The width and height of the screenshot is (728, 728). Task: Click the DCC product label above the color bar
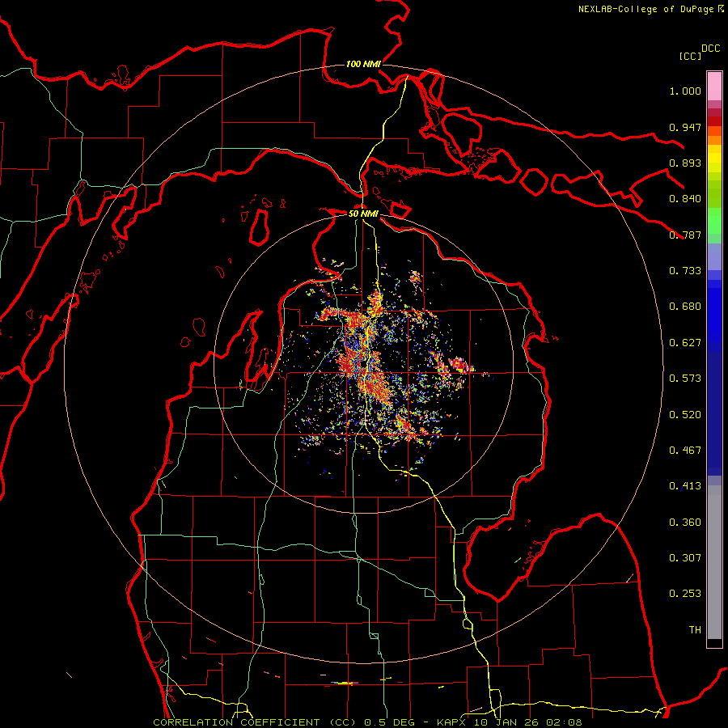pos(711,49)
